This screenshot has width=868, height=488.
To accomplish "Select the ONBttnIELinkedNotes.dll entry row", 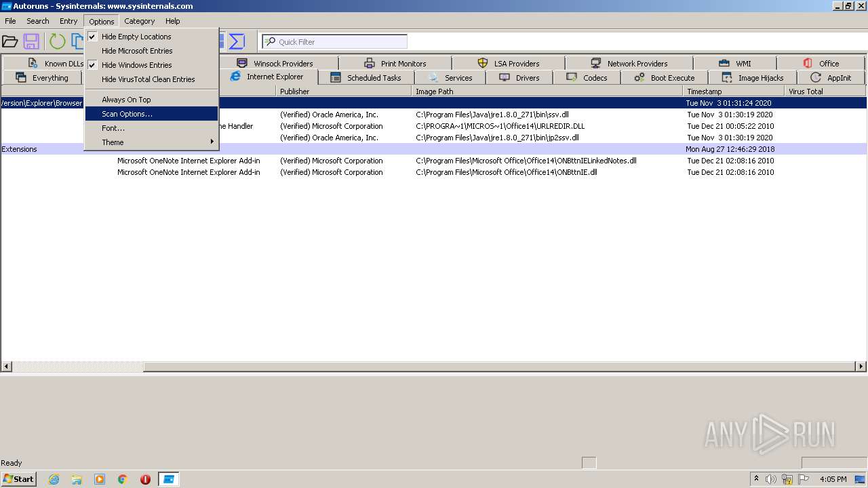I will (433, 161).
